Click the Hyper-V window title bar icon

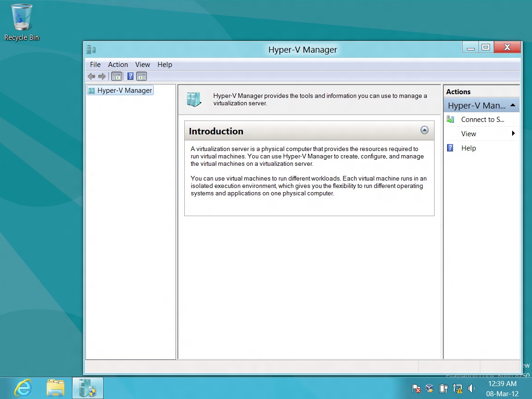[91, 49]
